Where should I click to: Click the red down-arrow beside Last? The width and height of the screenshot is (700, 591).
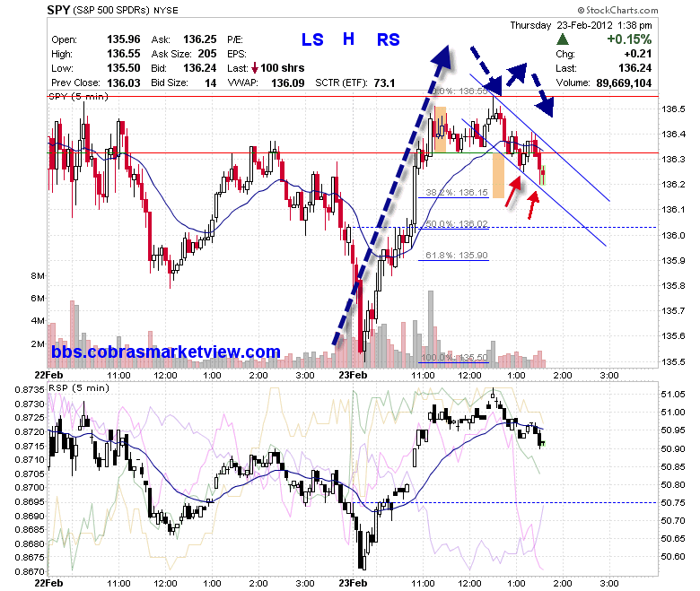click(255, 68)
